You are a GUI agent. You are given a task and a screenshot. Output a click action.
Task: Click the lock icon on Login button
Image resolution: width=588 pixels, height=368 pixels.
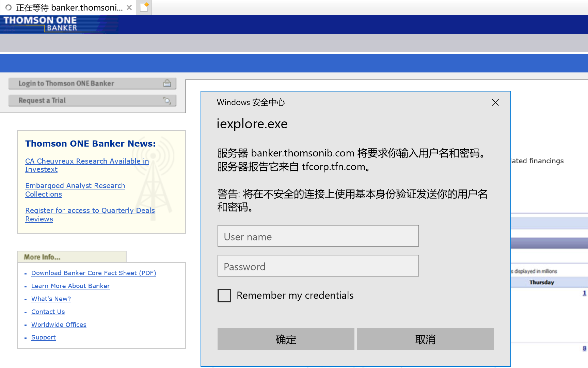(x=167, y=83)
